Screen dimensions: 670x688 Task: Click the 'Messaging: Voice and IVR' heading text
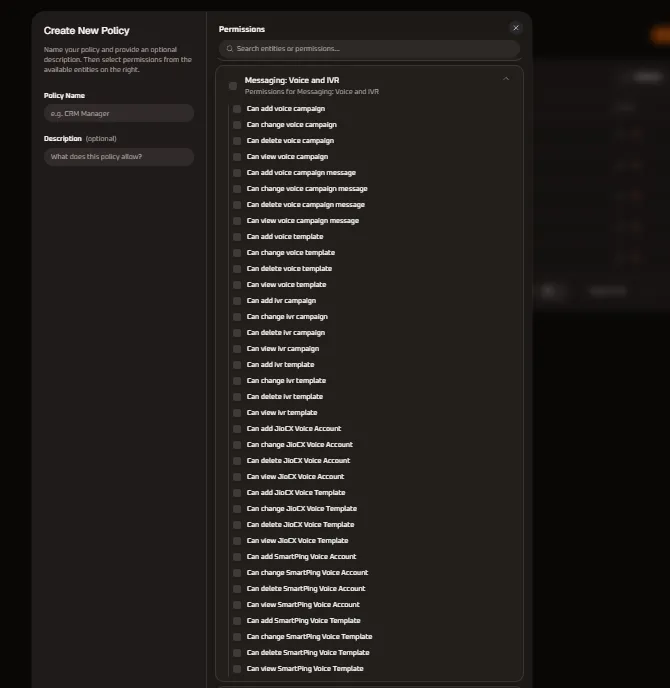point(292,80)
